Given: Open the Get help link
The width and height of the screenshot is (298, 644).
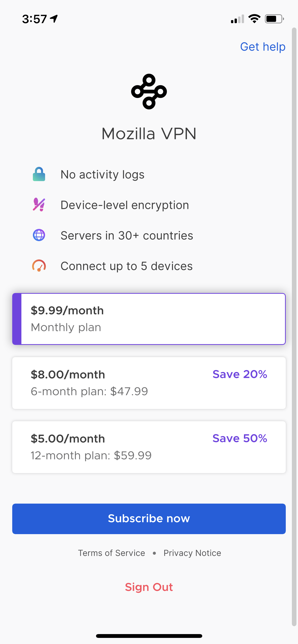Looking at the screenshot, I should coord(263,47).
